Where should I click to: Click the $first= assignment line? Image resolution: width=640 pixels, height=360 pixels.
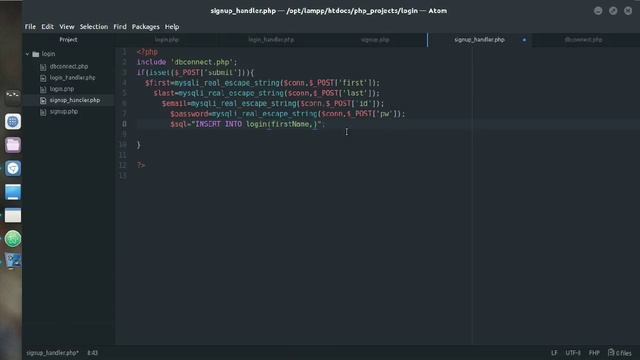point(262,83)
